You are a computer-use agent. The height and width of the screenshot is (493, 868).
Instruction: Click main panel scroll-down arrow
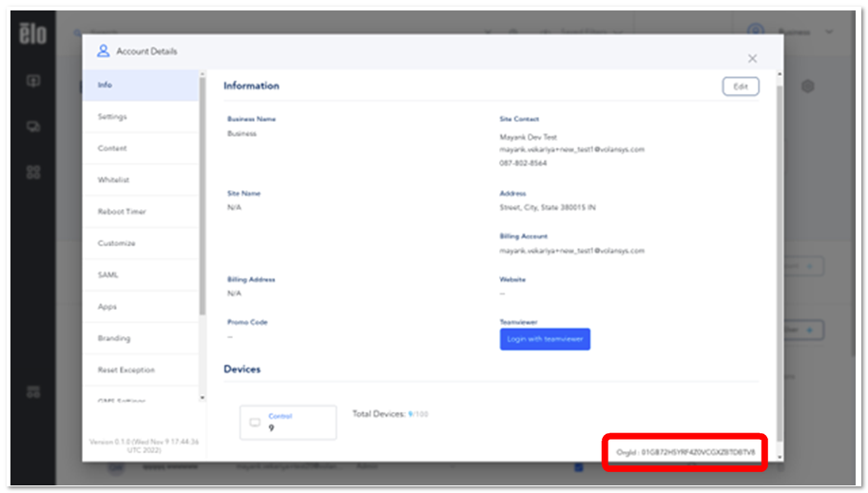click(x=780, y=457)
